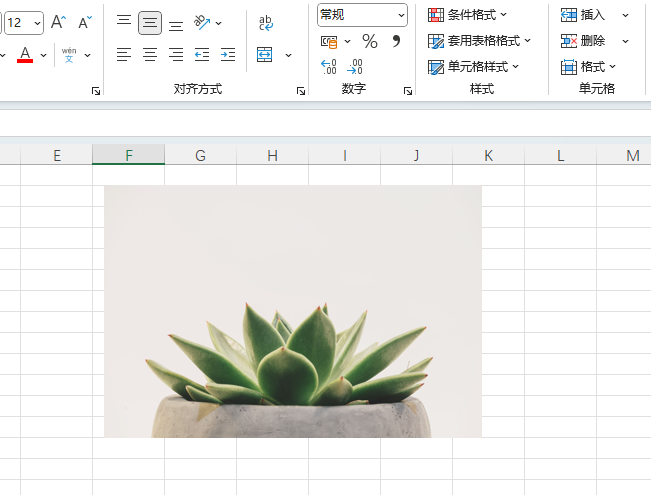Open merge and center dropdown arrow
This screenshot has width=651, height=495.
[288, 55]
